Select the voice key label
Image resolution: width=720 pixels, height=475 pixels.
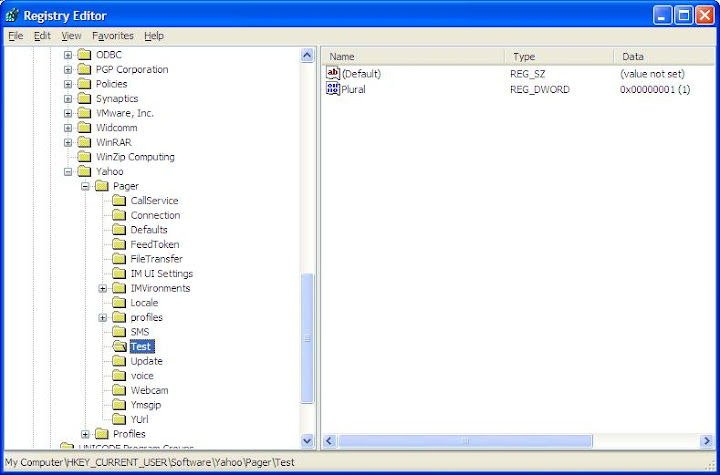142,376
